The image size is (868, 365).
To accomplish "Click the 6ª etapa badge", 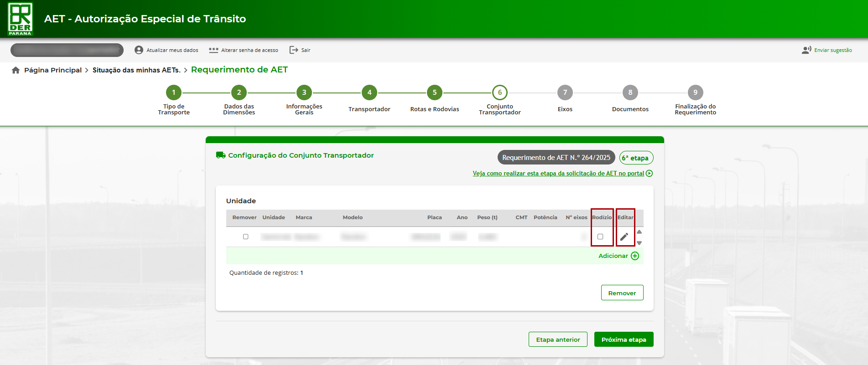I will click(636, 158).
